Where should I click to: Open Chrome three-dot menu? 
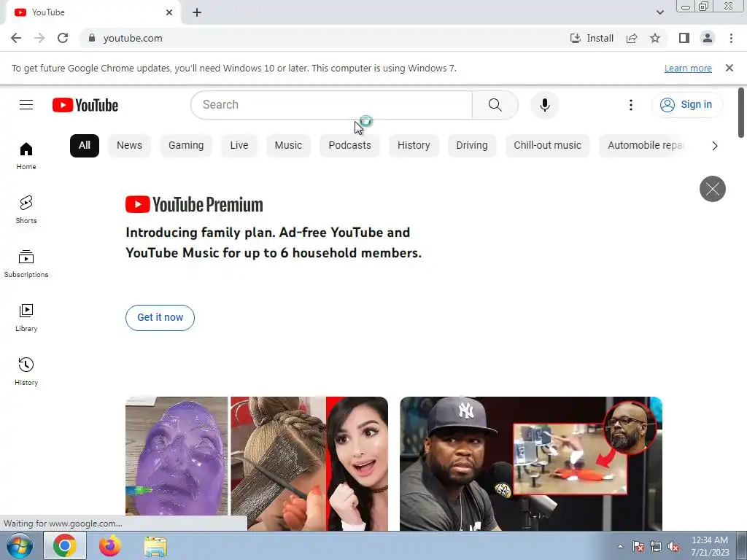tap(731, 38)
